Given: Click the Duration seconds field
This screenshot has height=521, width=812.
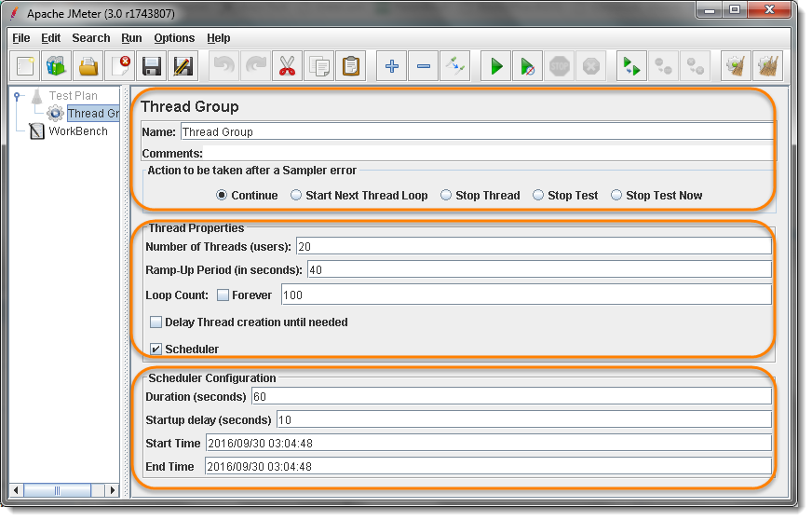Looking at the screenshot, I should pos(511,397).
